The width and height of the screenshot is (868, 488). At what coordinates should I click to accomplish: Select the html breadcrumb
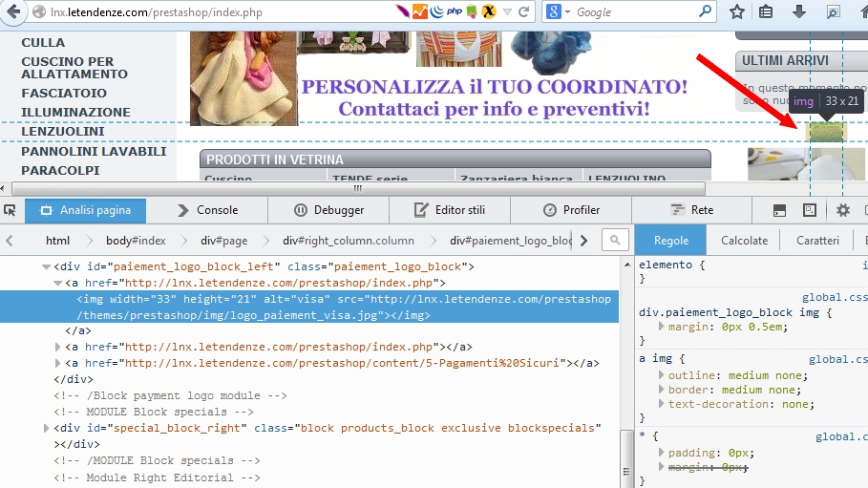57,241
